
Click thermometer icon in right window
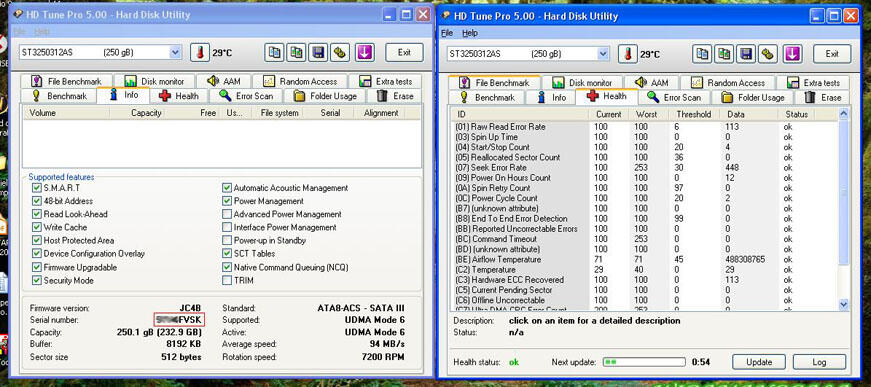pos(628,54)
